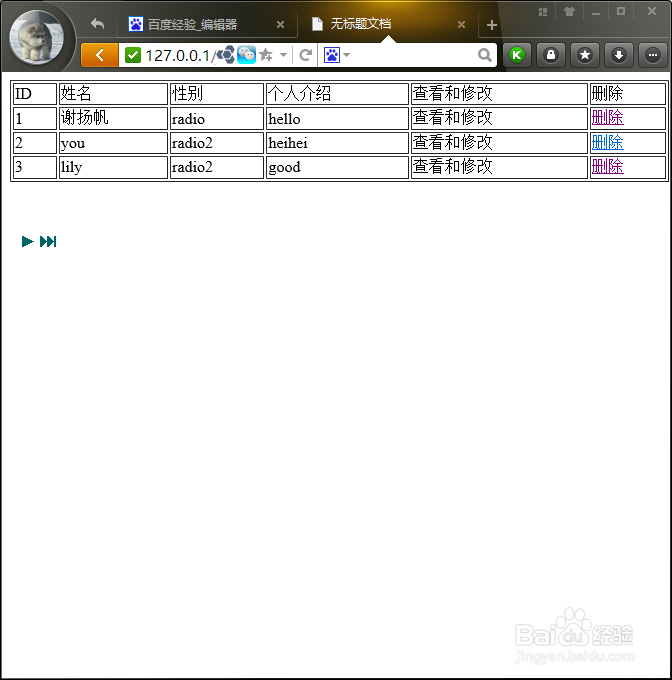Click the heihei introduction cell
The height and width of the screenshot is (680, 672).
click(x=337, y=143)
